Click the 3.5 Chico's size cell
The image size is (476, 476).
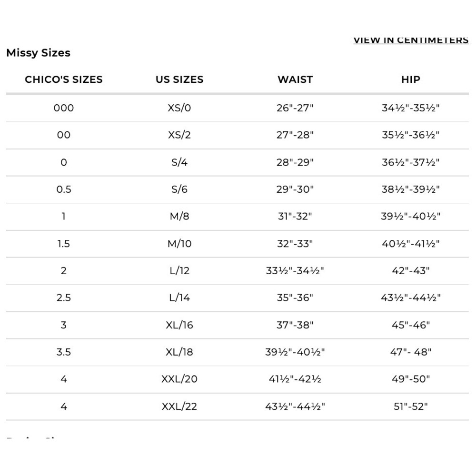(x=64, y=352)
